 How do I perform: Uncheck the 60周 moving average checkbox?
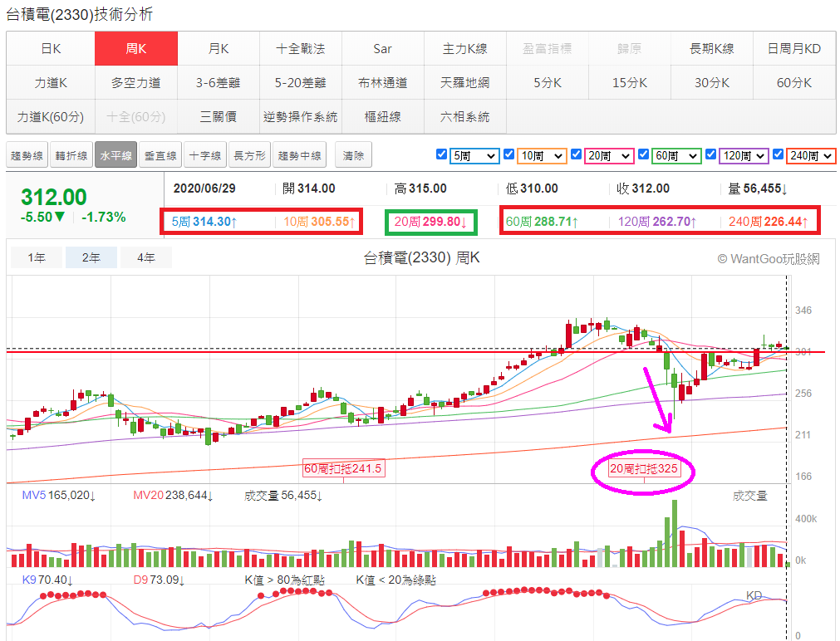(x=643, y=154)
